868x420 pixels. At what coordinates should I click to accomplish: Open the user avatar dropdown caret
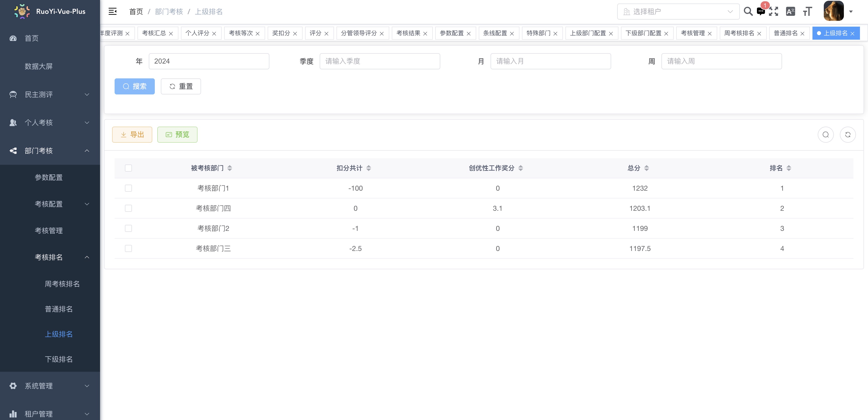[851, 12]
